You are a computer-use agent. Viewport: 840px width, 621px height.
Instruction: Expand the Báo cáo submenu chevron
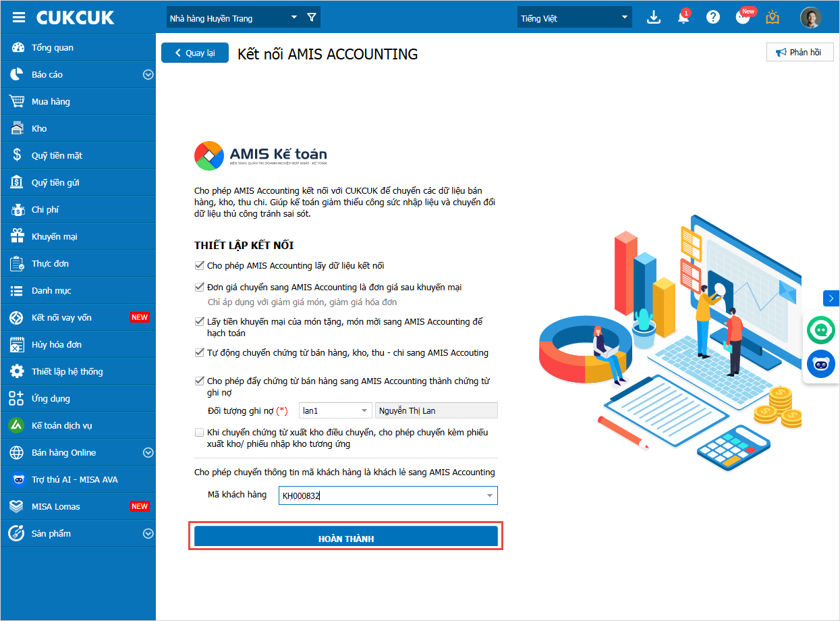148,74
